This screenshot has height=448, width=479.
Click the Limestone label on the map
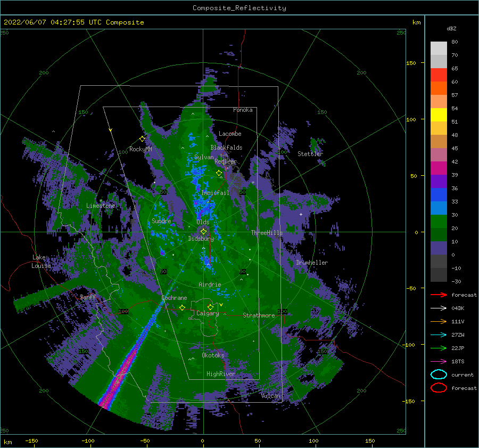tap(101, 206)
